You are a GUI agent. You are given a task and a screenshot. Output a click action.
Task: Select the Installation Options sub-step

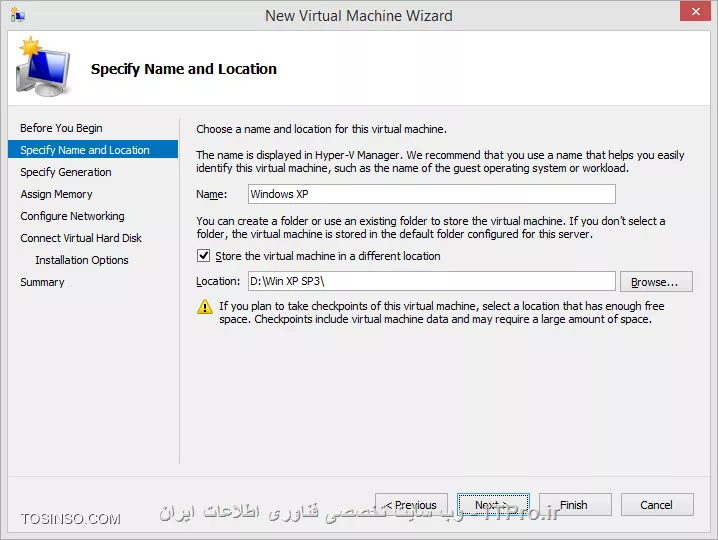coord(82,260)
